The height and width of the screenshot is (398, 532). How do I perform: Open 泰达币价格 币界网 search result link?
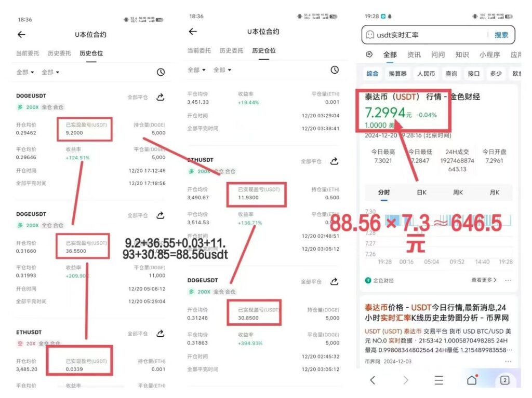[x=436, y=312]
